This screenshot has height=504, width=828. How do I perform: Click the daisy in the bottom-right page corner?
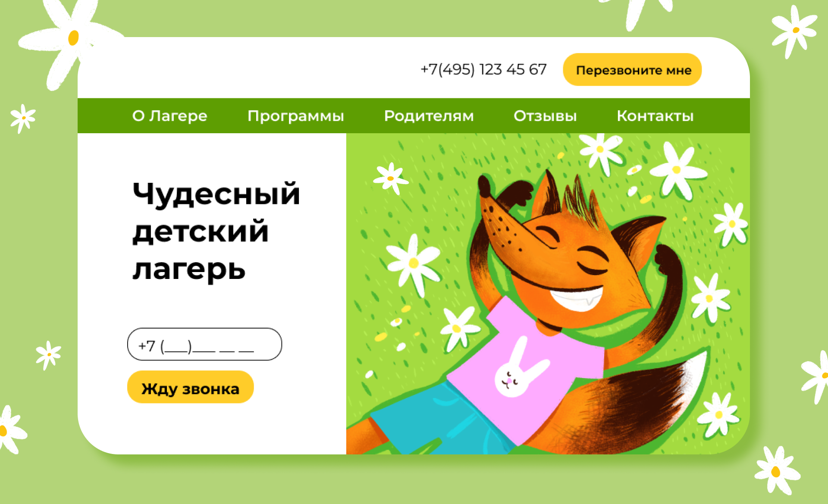click(777, 471)
